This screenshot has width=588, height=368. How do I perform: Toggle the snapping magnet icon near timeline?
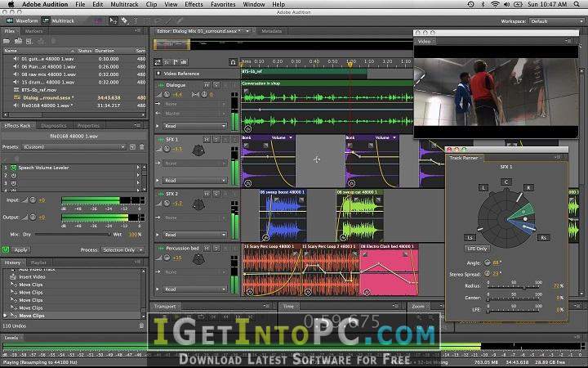point(233,62)
